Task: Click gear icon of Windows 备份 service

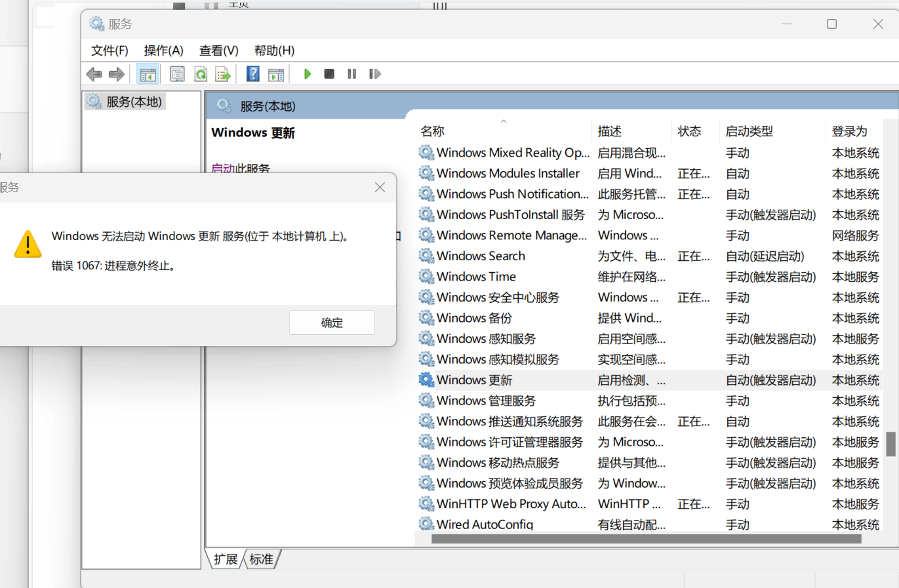Action: click(426, 318)
